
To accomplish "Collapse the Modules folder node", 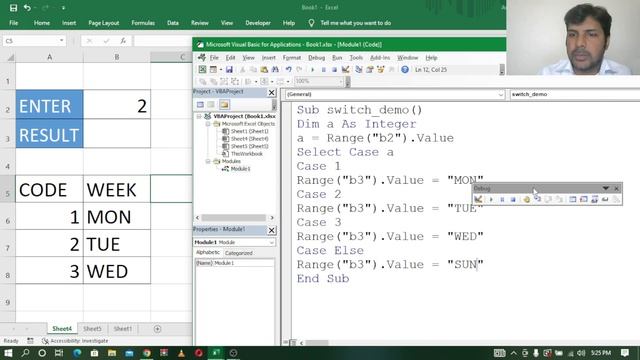I will click(208, 161).
